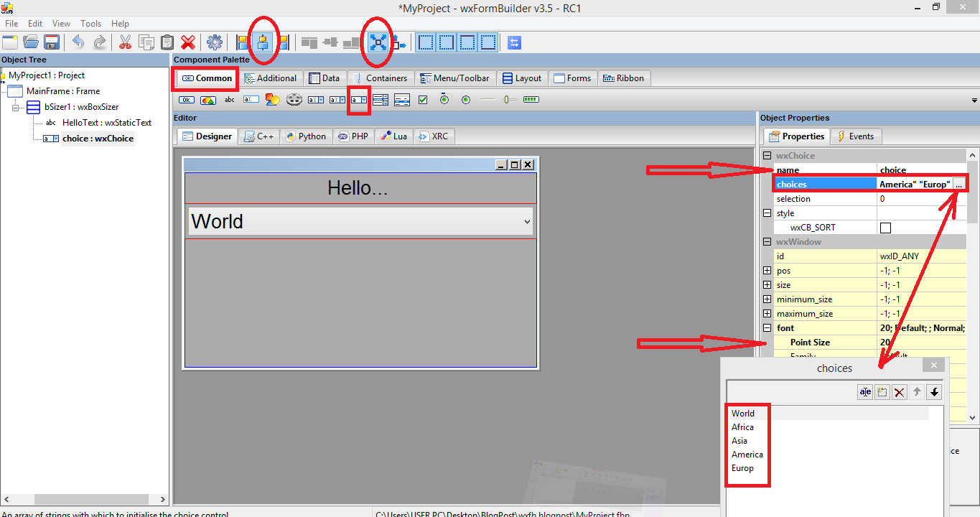Open the Tools menu

90,23
